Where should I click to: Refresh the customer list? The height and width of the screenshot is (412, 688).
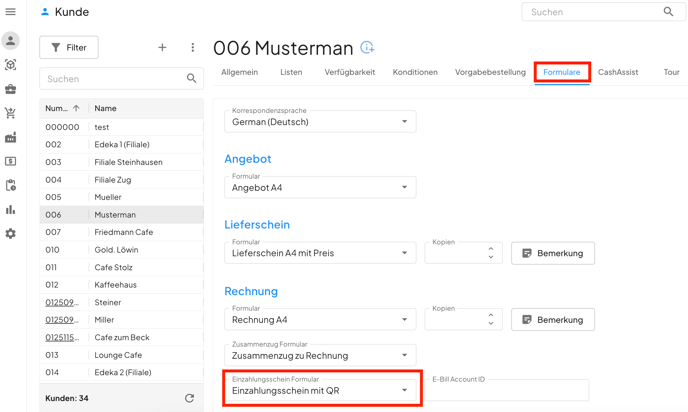coord(189,398)
